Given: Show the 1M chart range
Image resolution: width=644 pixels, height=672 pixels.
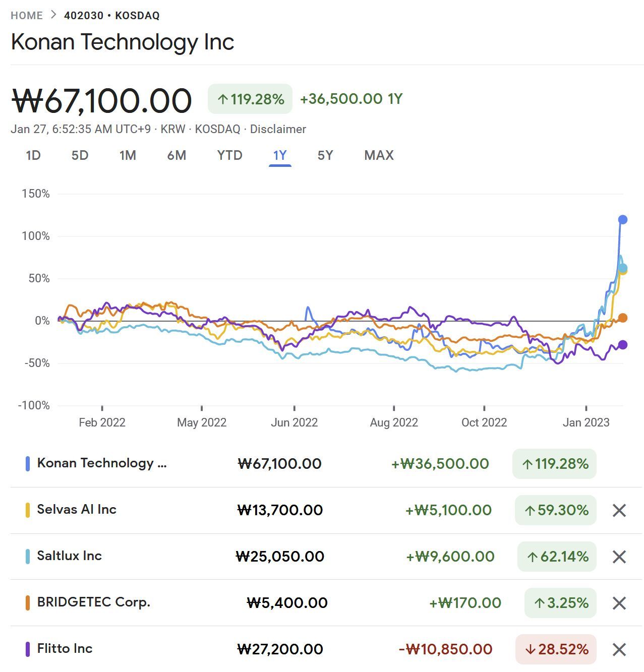Looking at the screenshot, I should coord(128,155).
